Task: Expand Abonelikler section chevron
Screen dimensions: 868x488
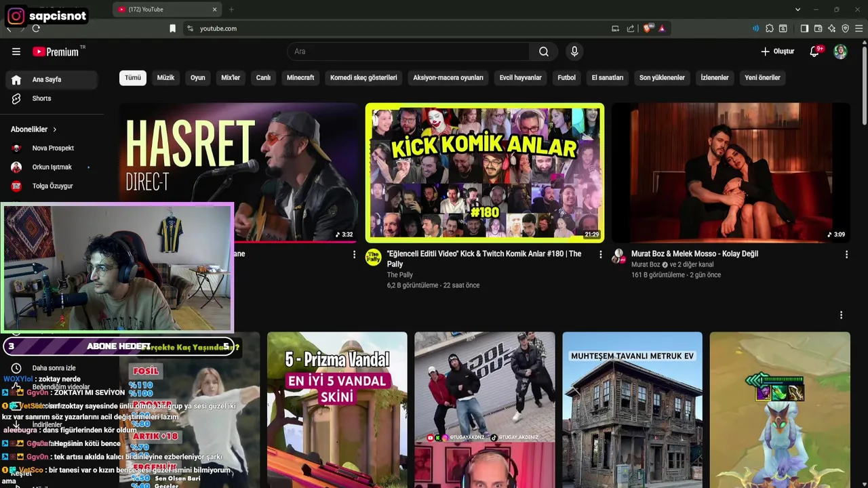Action: 55,129
